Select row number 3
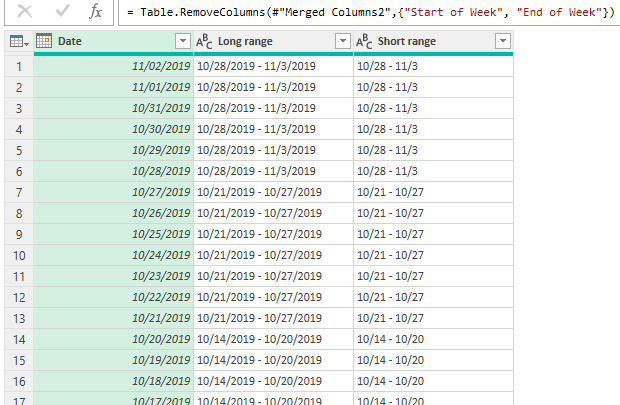Viewport: 620px width, 405px height. click(x=19, y=108)
